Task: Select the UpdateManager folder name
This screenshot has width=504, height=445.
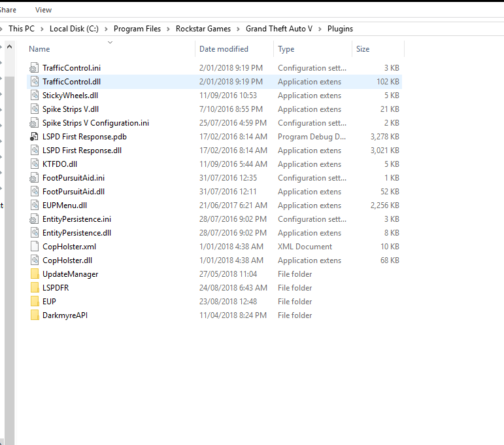Action: point(70,274)
